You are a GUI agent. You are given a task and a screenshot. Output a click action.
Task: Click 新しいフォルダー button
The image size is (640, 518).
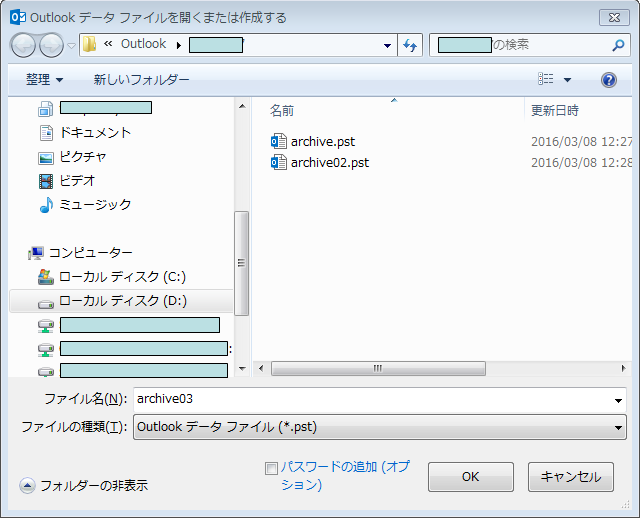141,79
